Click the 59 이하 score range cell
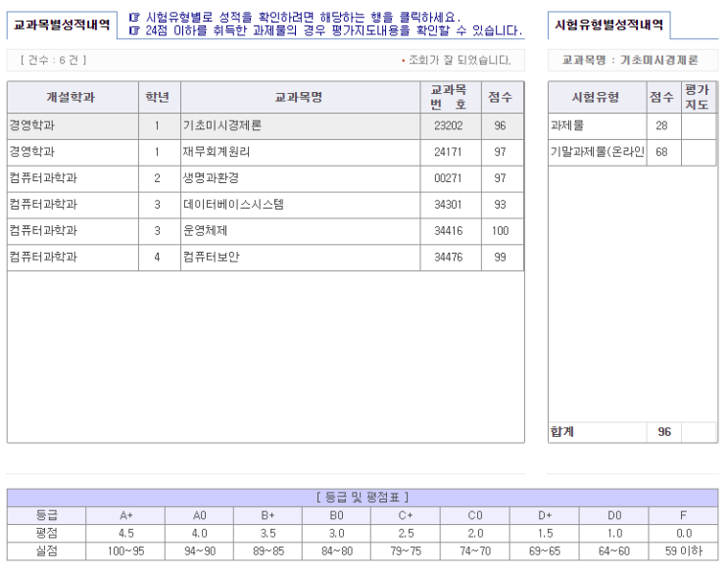 684,551
